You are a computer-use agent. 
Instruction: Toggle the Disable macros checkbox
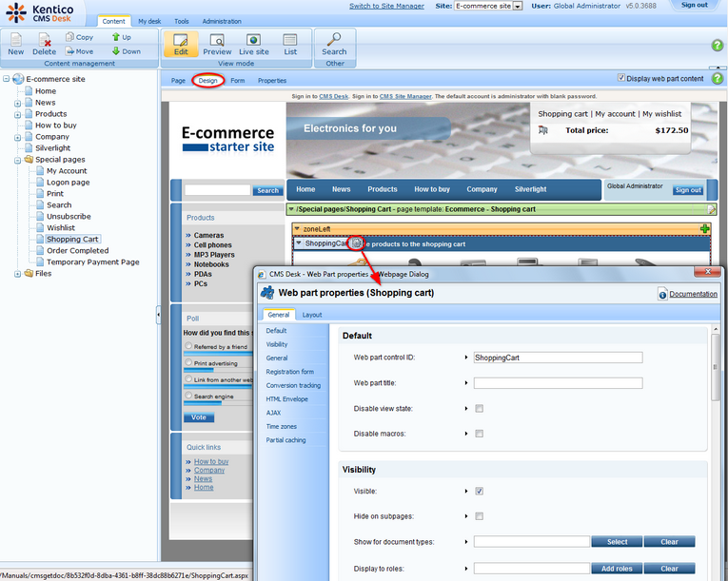pyautogui.click(x=479, y=434)
